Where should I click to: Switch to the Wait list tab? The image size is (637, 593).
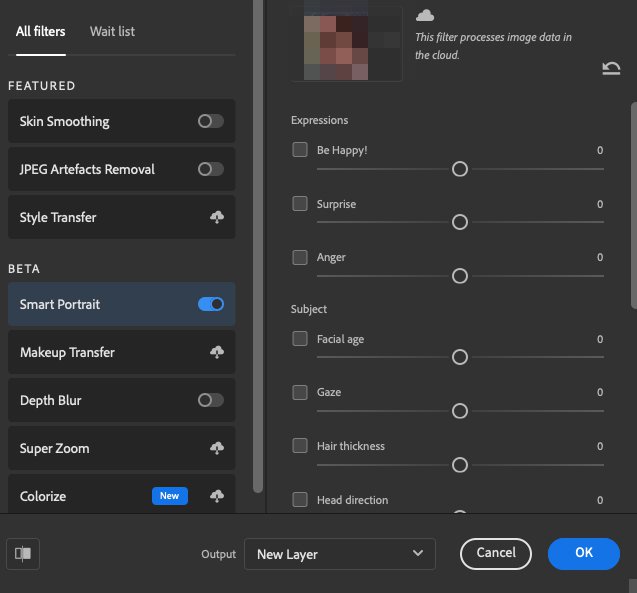[x=112, y=31]
